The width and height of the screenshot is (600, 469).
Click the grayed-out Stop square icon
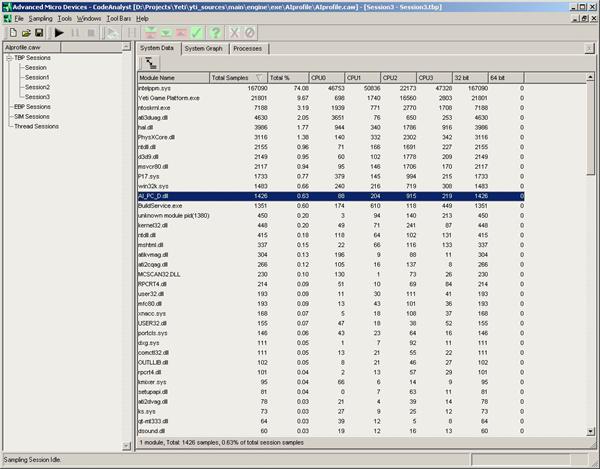coord(93,33)
